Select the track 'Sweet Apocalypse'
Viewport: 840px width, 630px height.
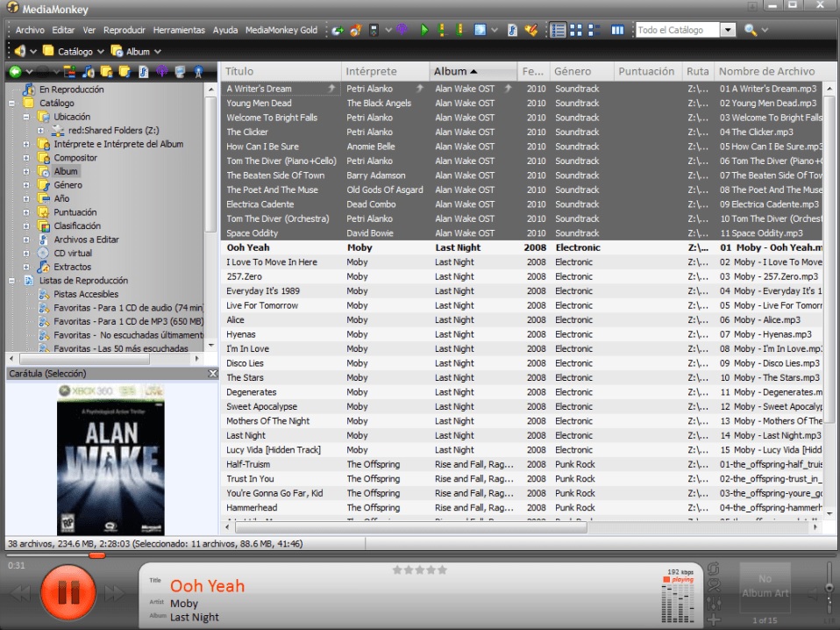click(x=261, y=406)
